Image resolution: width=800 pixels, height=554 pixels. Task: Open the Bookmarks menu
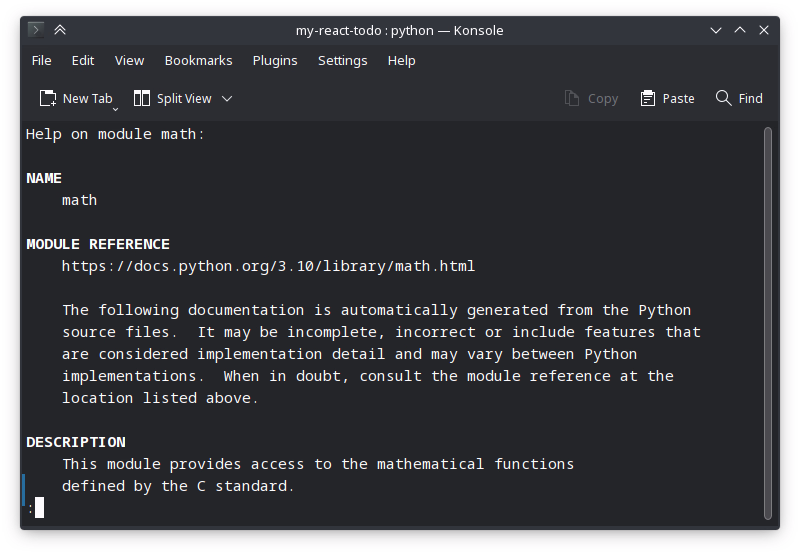(x=198, y=60)
